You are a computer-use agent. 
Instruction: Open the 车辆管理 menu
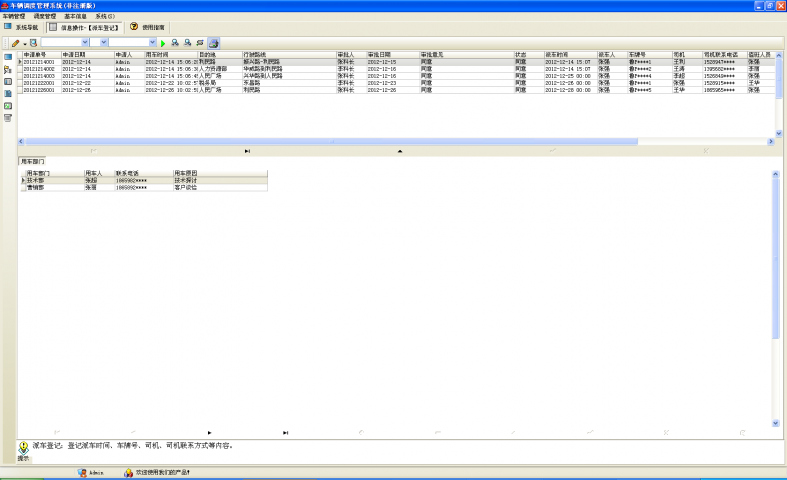click(14, 16)
